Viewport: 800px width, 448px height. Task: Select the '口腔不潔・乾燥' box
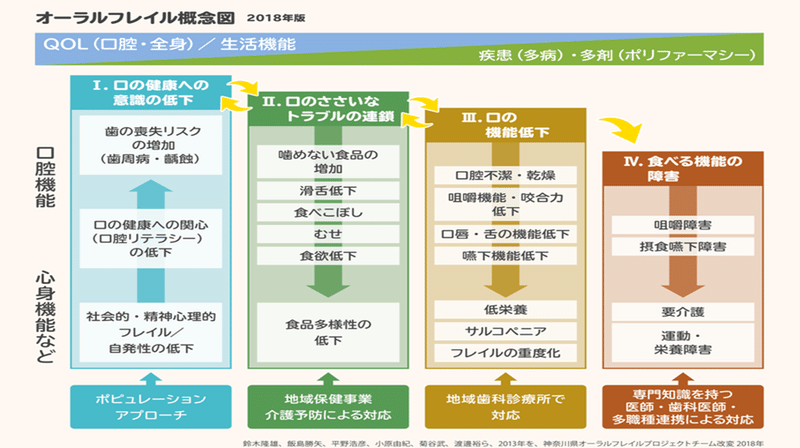coord(506,176)
